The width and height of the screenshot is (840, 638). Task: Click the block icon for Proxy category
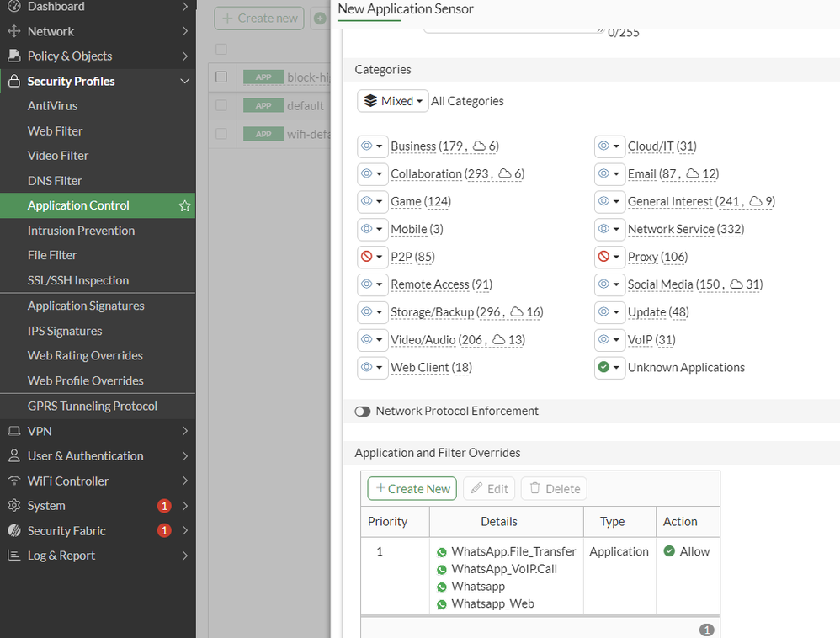click(603, 257)
